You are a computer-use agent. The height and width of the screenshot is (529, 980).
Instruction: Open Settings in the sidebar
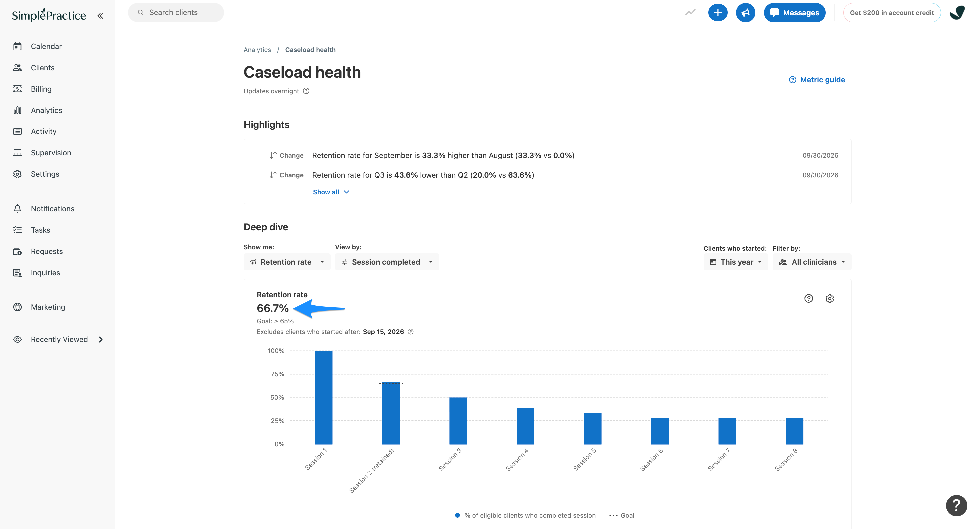point(45,174)
